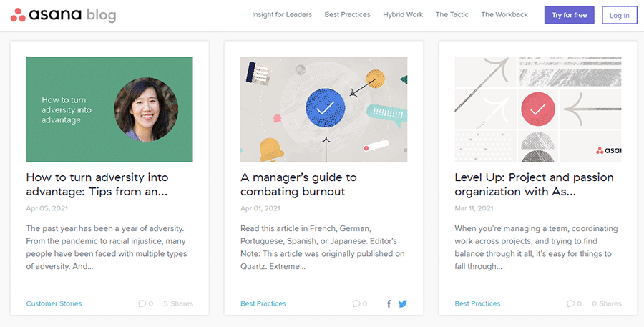The height and width of the screenshot is (327, 644).
Task: Open the blue checkmark burnout thumbnail
Action: 323,109
